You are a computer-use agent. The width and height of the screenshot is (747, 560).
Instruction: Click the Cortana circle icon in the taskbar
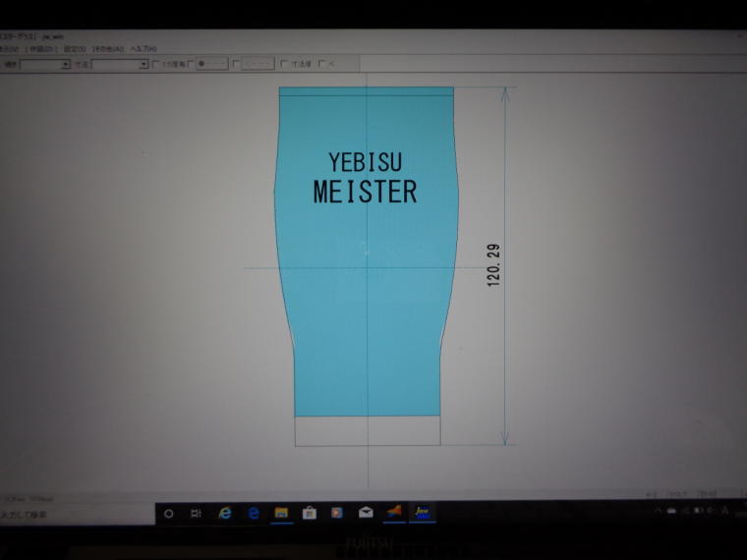pos(169,514)
